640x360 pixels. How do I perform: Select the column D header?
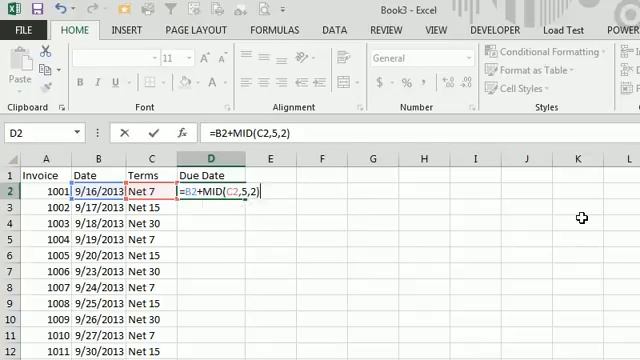211,159
